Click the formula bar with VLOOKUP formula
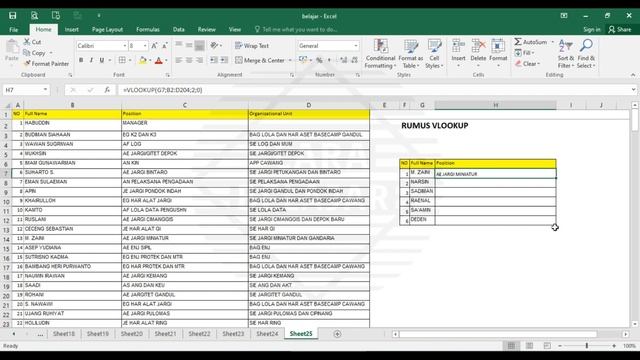This screenshot has width=640, height=360. point(376,90)
